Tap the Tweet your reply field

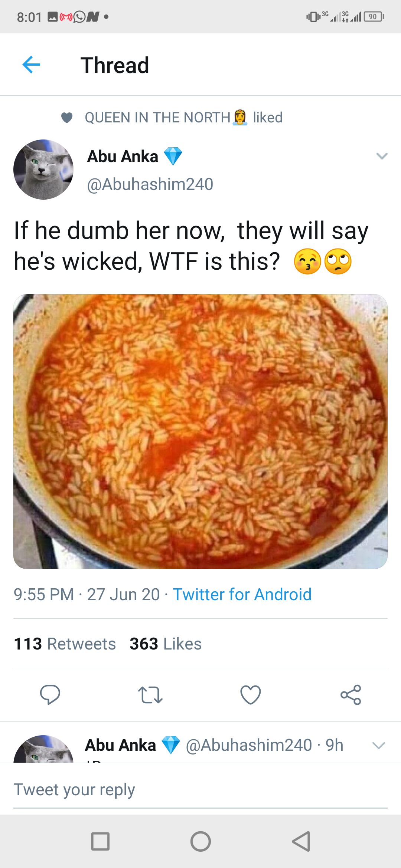pos(200,789)
